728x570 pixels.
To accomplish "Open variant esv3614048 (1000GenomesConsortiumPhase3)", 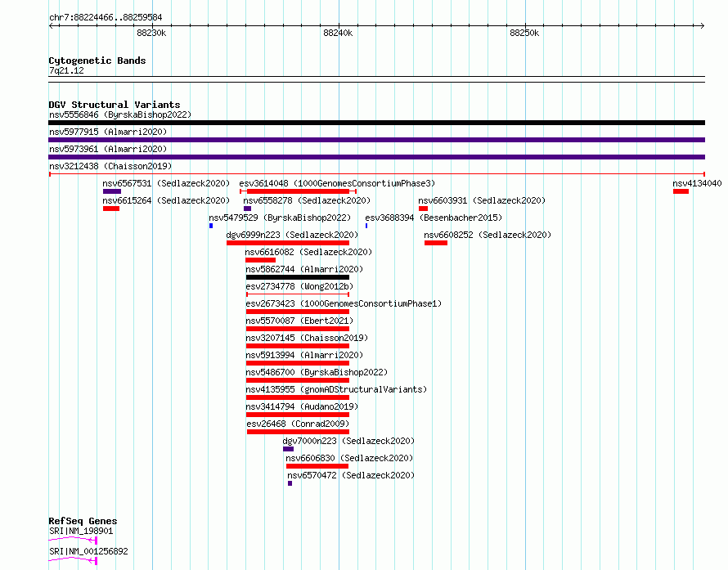I will tap(337, 183).
